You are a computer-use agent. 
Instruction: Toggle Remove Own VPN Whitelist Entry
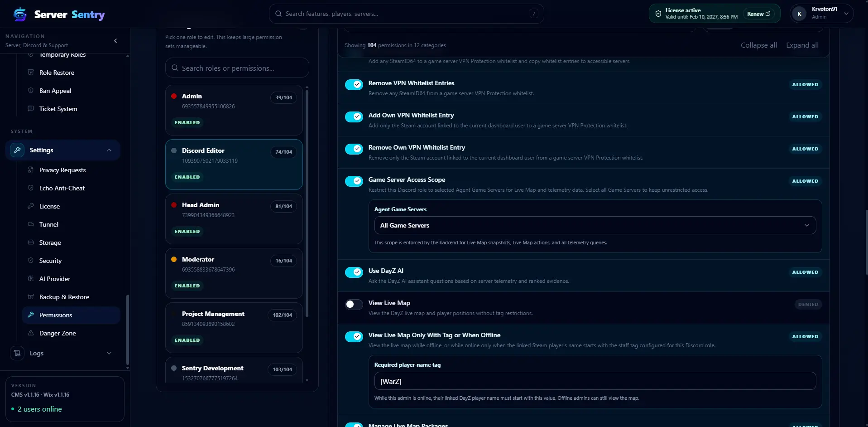point(354,149)
